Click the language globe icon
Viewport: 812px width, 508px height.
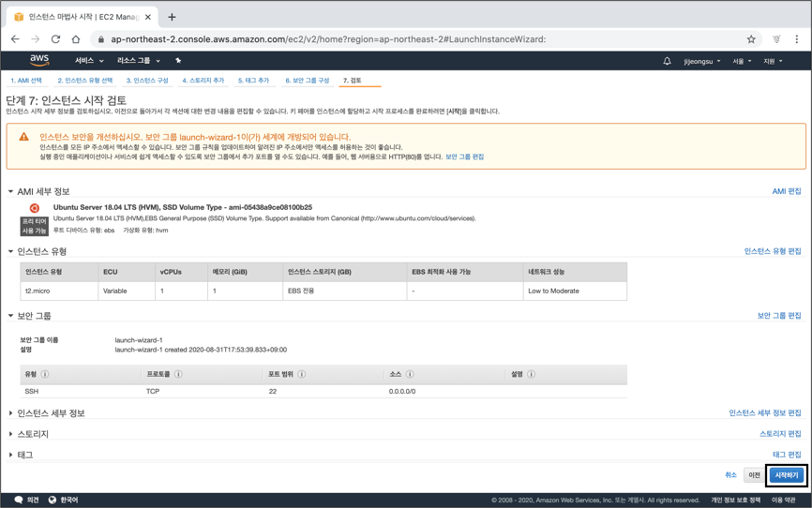[53, 500]
